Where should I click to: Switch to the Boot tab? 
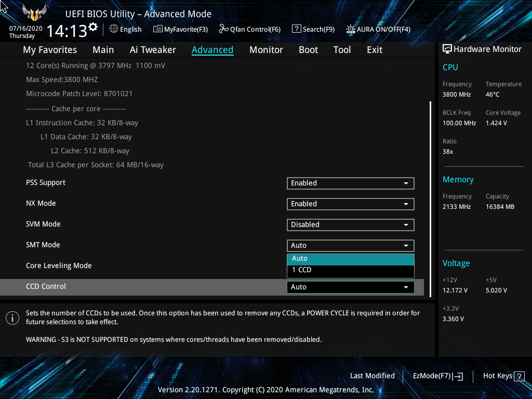(308, 50)
